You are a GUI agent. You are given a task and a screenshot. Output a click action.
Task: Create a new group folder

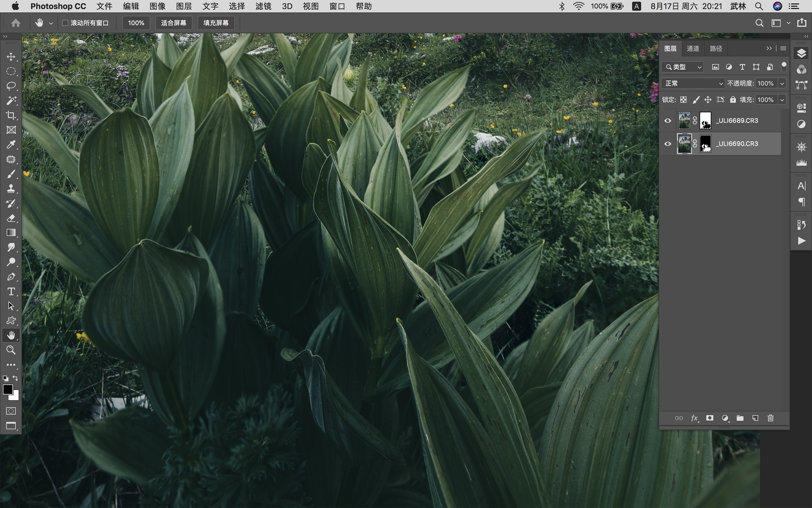(x=740, y=418)
